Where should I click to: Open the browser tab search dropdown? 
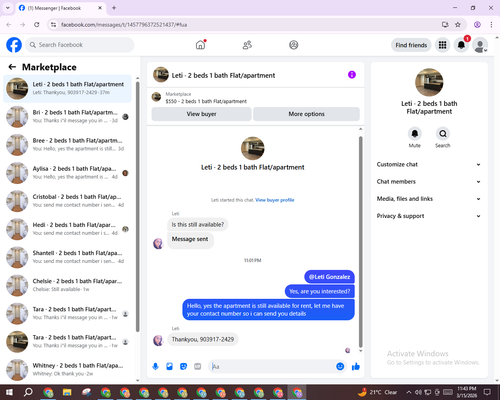point(8,8)
